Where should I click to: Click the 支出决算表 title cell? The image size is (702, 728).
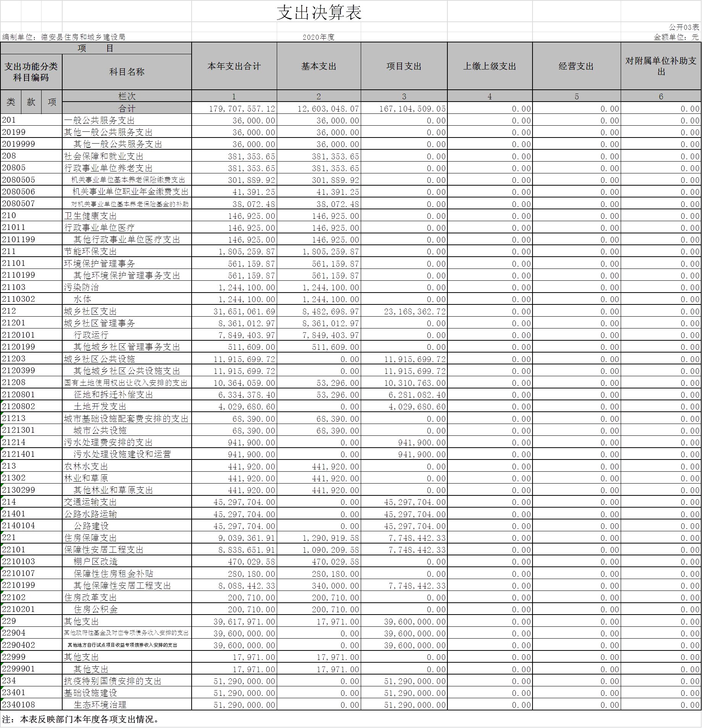pos(319,12)
